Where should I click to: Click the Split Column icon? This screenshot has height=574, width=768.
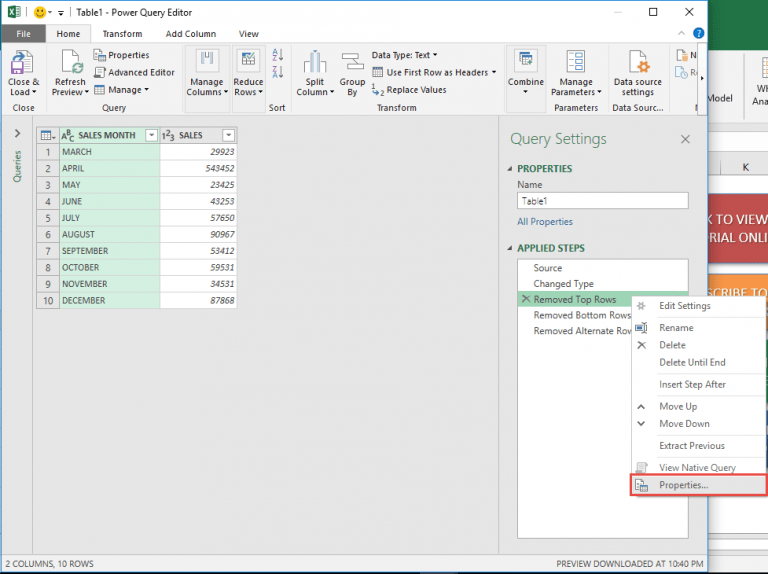315,63
